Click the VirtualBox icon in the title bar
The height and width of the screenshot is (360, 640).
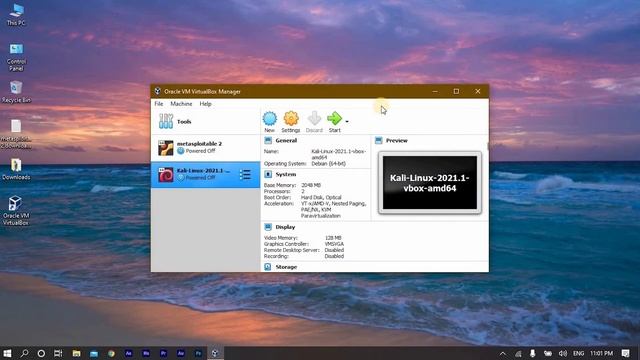click(157, 91)
